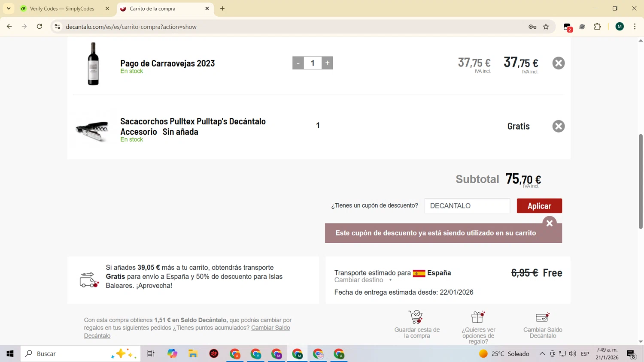Click the quantity field showing 1
Viewport: 644px width, 362px height.
[x=313, y=63]
